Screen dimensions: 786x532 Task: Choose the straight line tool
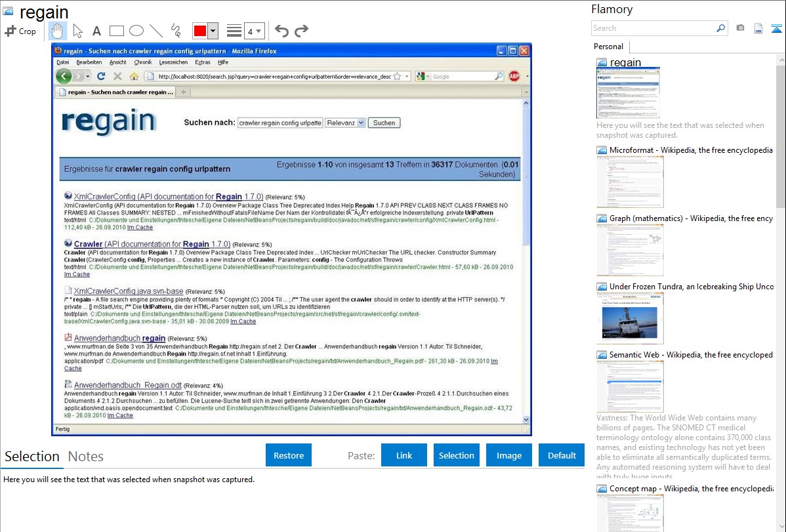[x=156, y=31]
